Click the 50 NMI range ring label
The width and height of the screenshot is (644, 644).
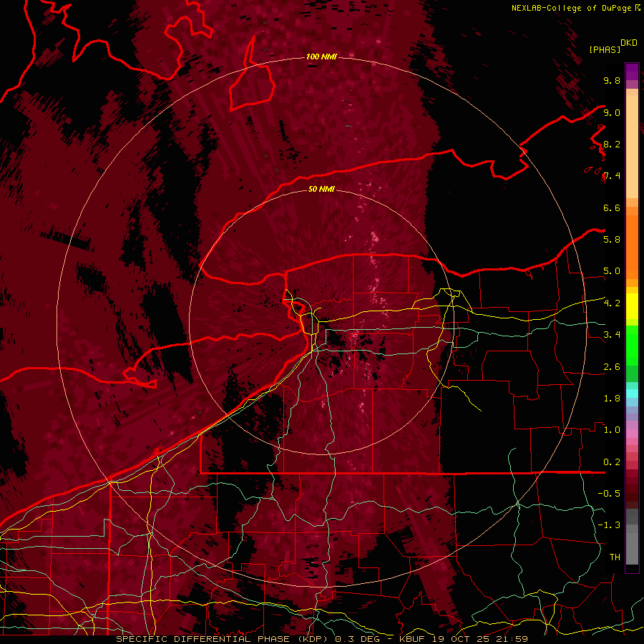321,189
